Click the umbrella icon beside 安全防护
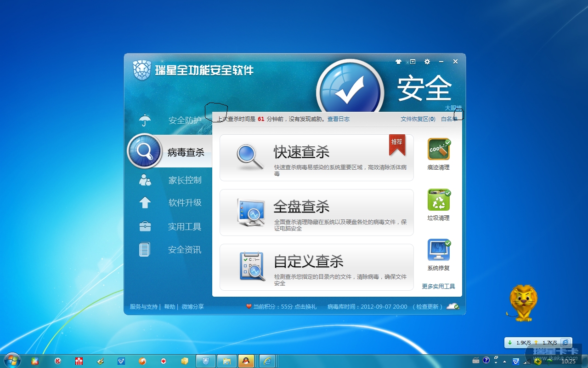This screenshot has height=368, width=588. tap(145, 121)
